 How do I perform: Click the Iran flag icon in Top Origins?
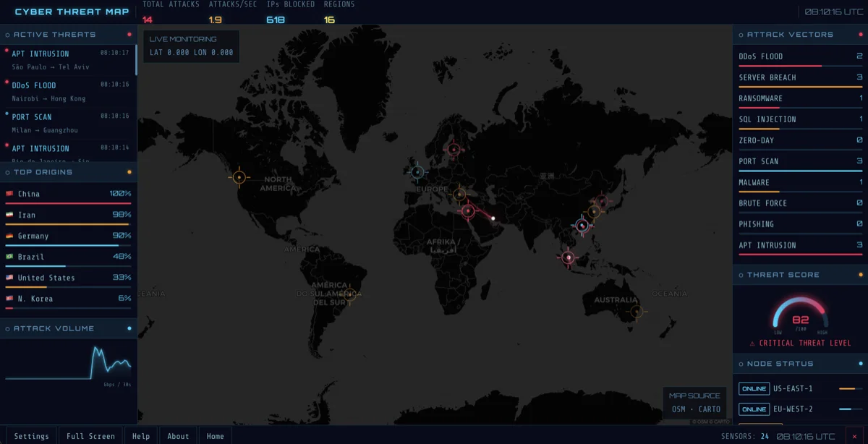(9, 215)
